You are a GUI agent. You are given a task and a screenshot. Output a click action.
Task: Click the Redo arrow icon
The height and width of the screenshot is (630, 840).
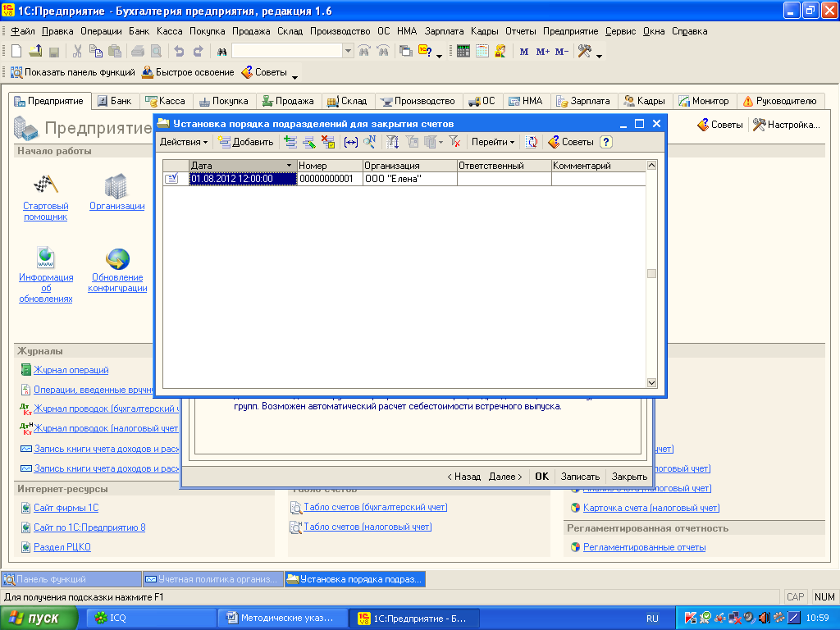pyautogui.click(x=198, y=52)
